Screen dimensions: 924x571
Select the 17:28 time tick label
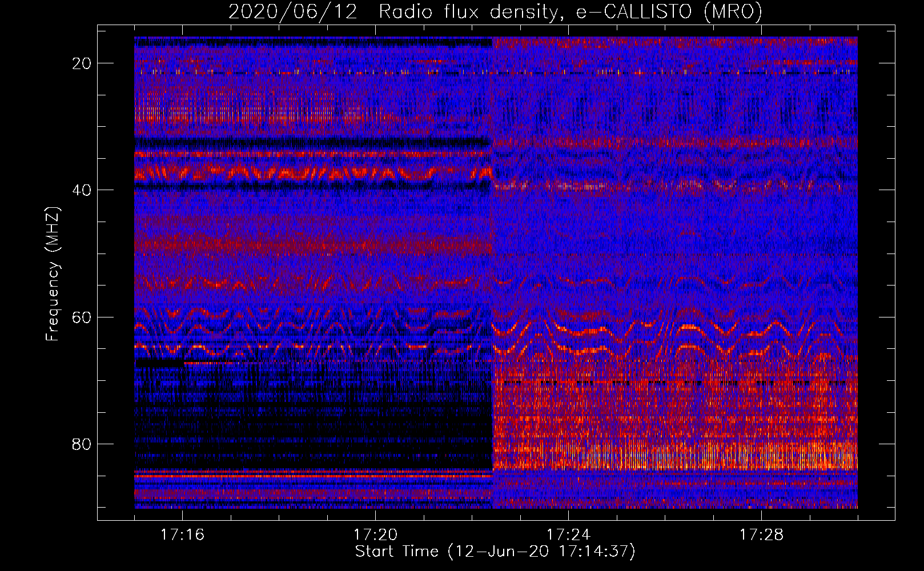761,535
